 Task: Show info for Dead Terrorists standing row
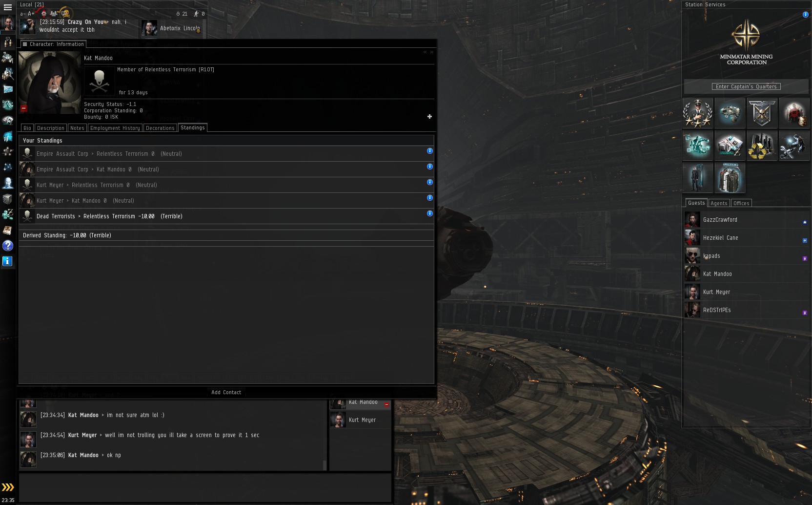pos(430,213)
